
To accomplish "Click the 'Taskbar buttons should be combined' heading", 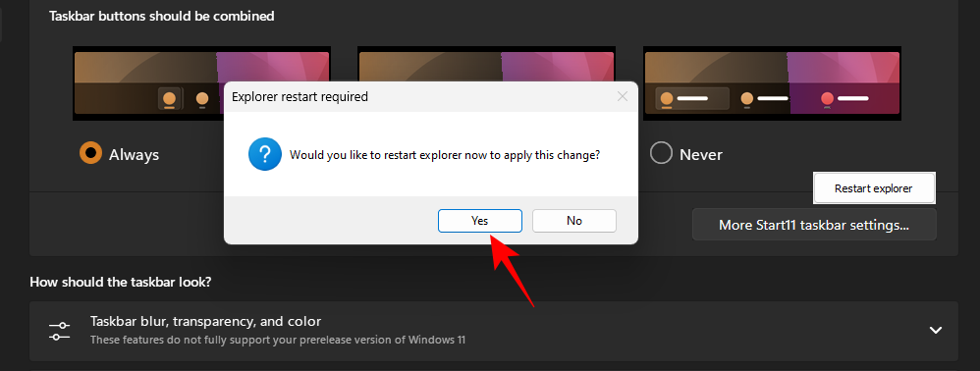I will (162, 17).
